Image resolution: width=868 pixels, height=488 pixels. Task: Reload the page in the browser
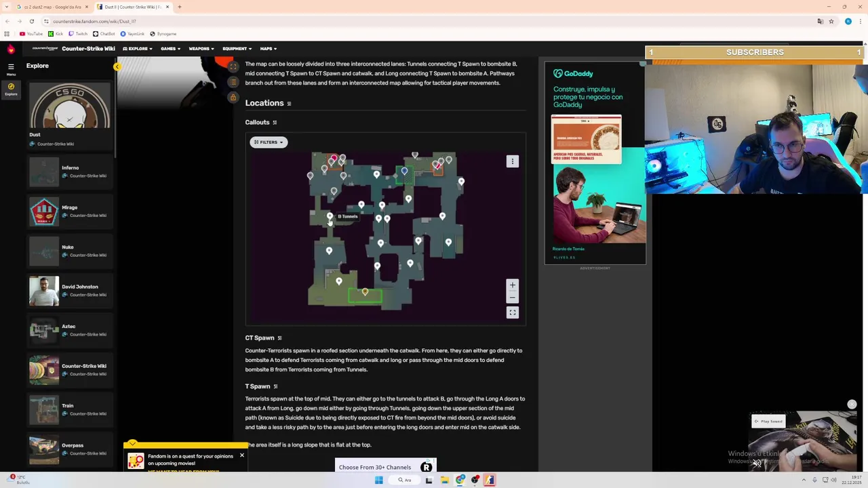click(x=31, y=21)
